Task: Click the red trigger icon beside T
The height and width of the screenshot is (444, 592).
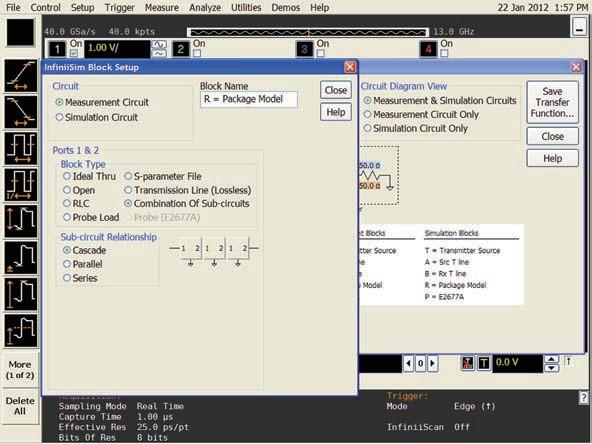Action: point(467,363)
